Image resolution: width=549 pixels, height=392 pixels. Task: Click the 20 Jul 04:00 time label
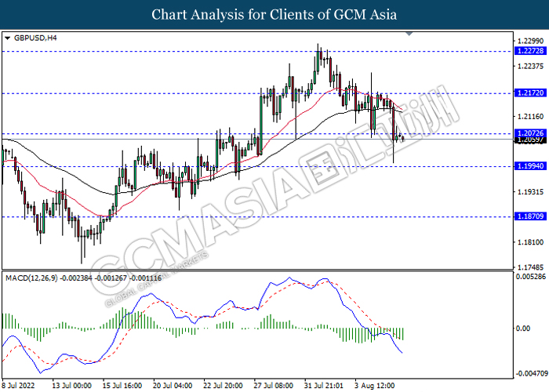coord(173,386)
